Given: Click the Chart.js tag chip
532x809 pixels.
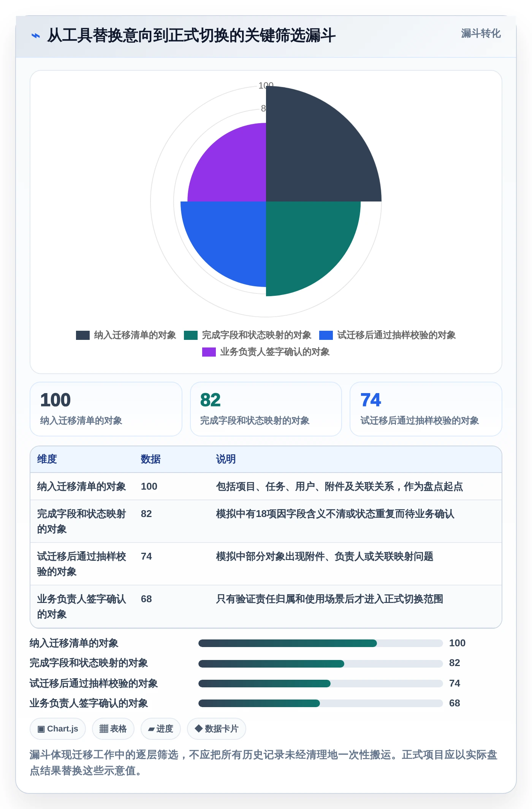Looking at the screenshot, I should 58,729.
